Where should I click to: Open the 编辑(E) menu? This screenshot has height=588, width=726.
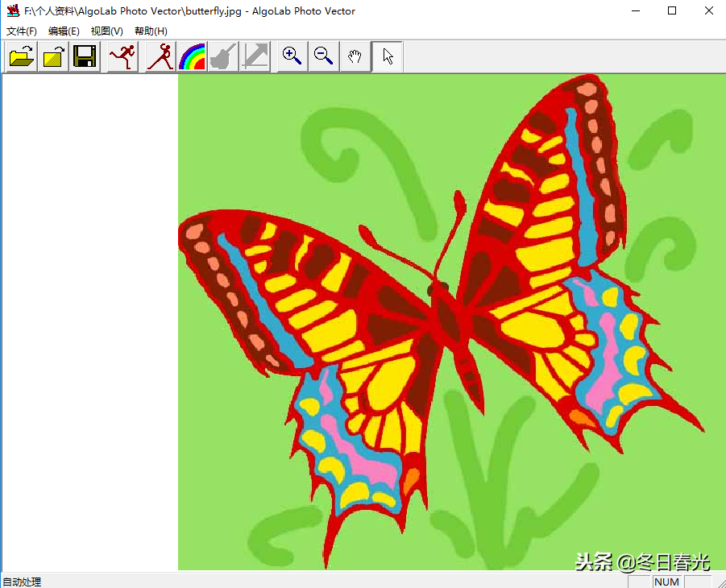pyautogui.click(x=64, y=31)
